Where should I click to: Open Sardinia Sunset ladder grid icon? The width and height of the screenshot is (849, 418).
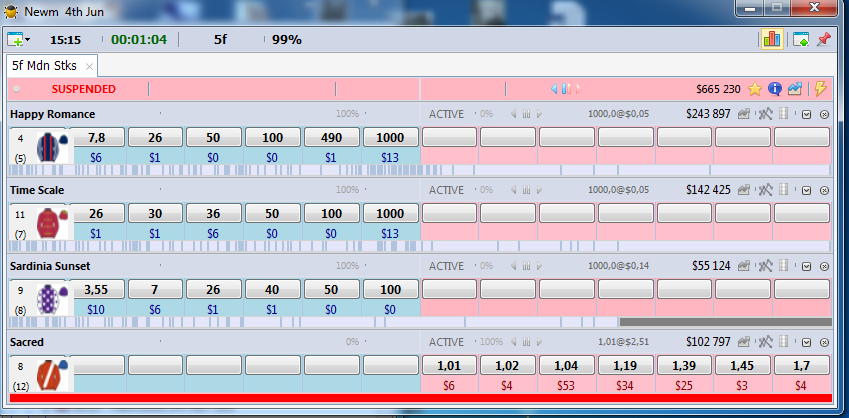(783, 265)
